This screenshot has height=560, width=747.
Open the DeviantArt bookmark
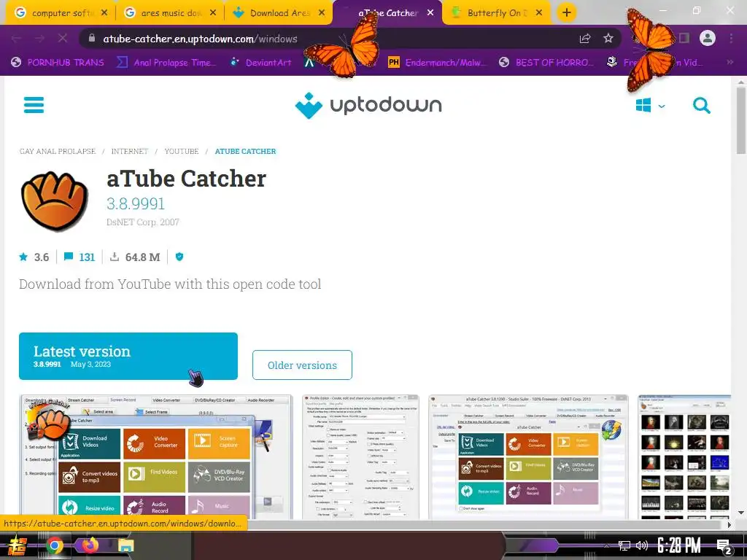[x=261, y=63]
